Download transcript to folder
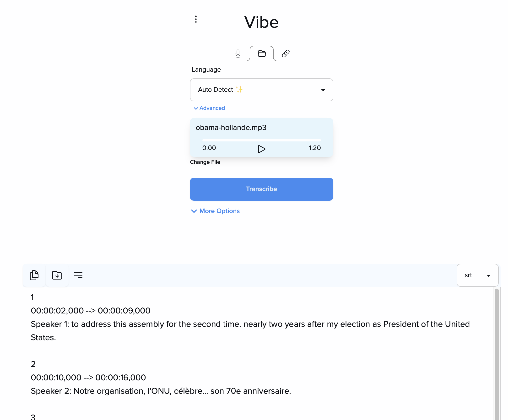Screen dimensions: 508x420 pyautogui.click(x=57, y=275)
